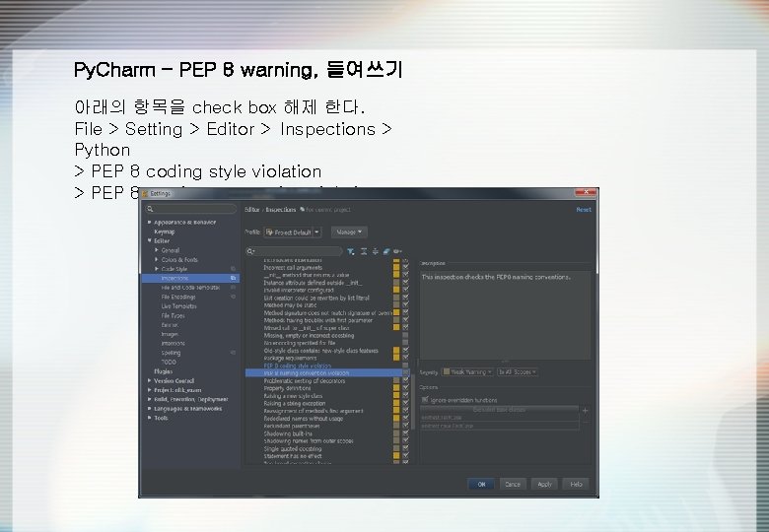Click the plus icon to add excluded base class
The height and width of the screenshot is (532, 769).
585,410
